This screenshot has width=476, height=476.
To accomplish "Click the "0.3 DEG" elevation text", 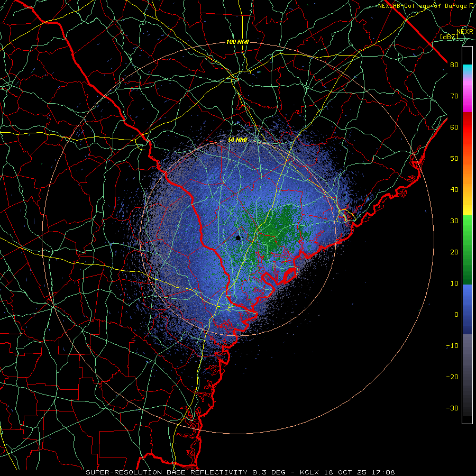I will (269, 472).
